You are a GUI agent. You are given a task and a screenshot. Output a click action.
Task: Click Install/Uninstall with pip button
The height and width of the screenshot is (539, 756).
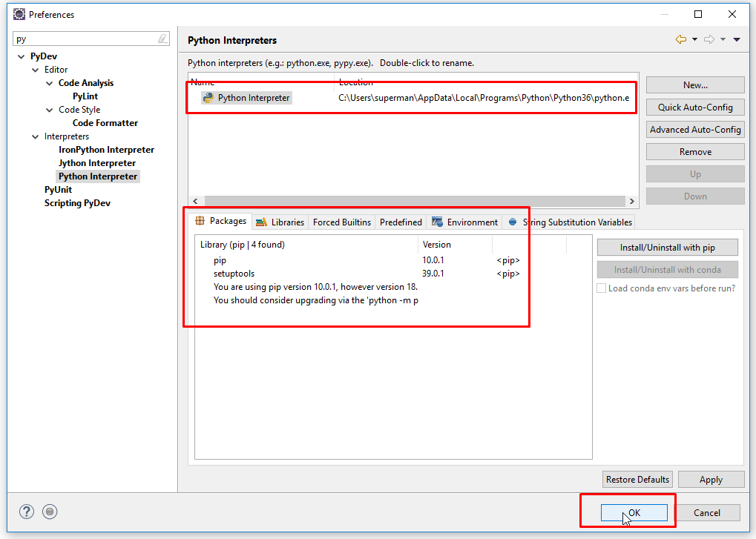click(668, 248)
